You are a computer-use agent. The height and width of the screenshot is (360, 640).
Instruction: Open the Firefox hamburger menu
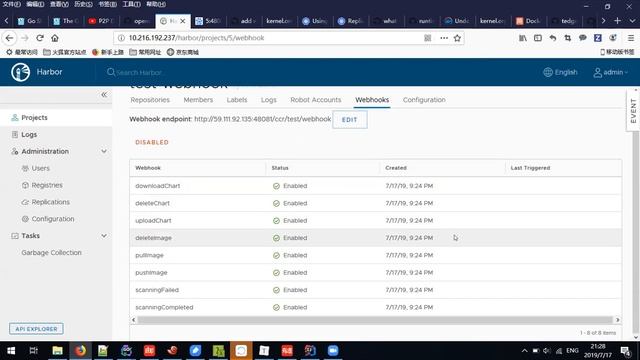631,38
